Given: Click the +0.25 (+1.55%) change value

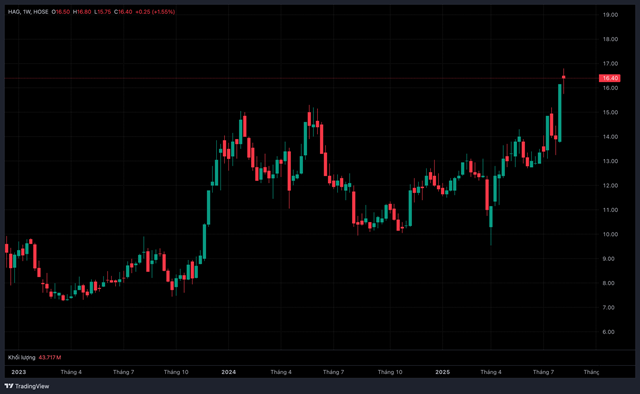Looking at the screenshot, I should pyautogui.click(x=155, y=12).
